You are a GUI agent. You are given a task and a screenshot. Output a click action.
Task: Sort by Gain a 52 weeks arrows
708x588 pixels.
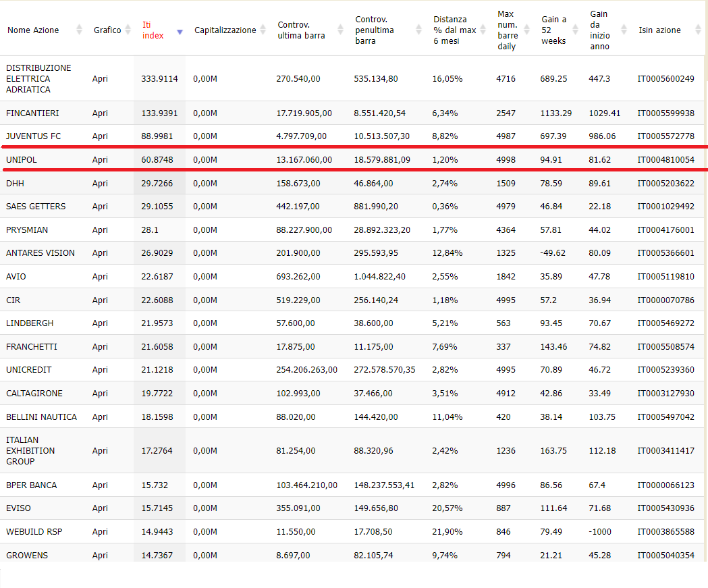(575, 30)
